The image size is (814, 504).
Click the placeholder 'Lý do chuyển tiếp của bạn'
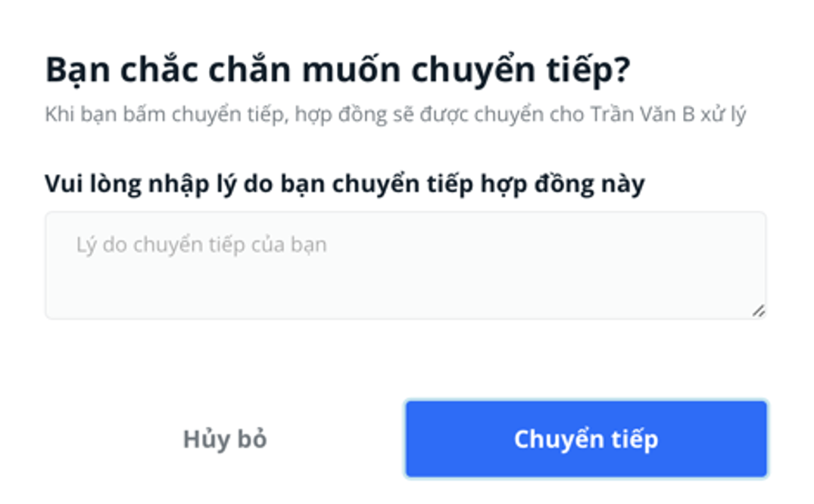(x=201, y=245)
